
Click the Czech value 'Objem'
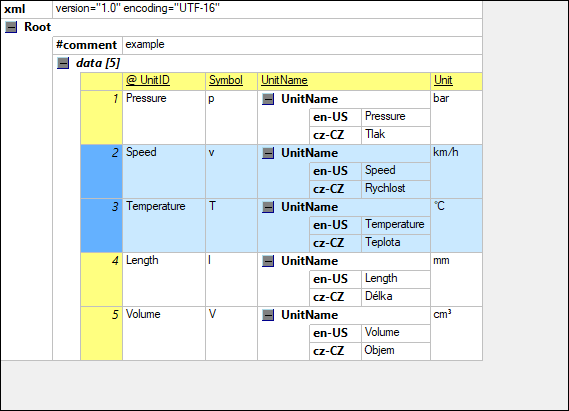coord(396,351)
